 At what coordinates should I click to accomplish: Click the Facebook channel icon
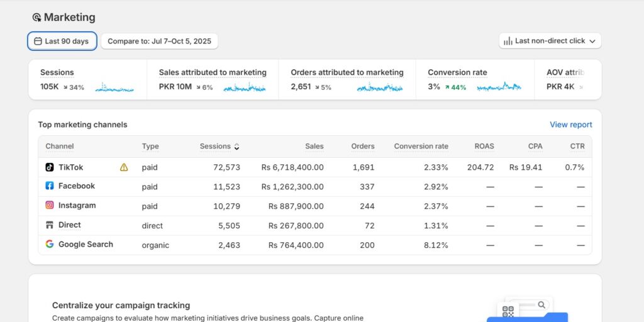(x=50, y=186)
